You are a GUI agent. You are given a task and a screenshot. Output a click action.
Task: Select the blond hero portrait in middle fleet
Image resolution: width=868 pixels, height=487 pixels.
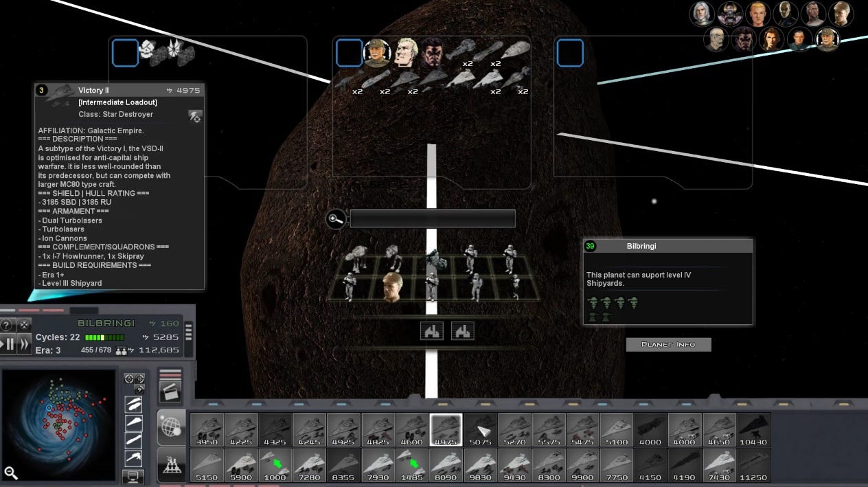[406, 53]
